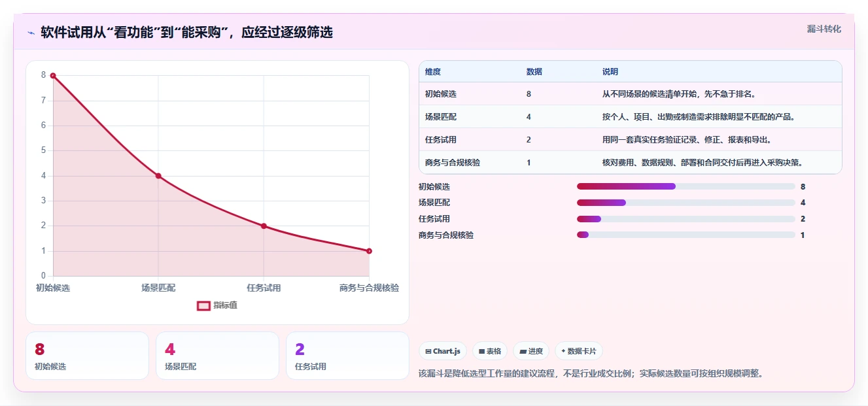Click the Chart.js tag chip
The height and width of the screenshot is (406, 868).
coord(443,351)
